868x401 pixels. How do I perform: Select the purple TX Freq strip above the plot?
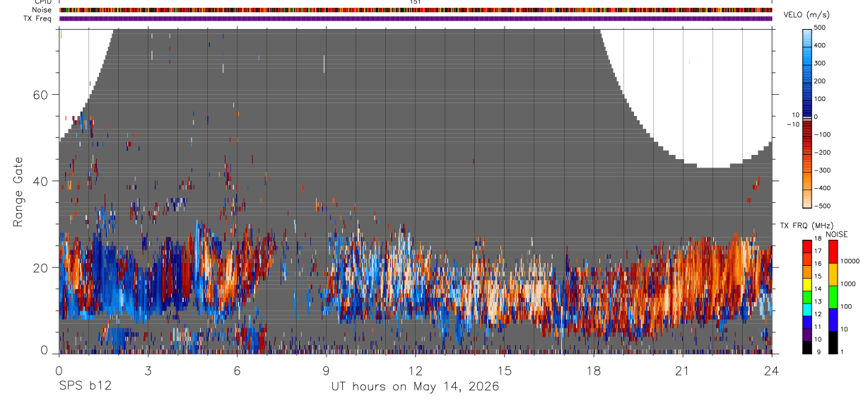pyautogui.click(x=416, y=18)
